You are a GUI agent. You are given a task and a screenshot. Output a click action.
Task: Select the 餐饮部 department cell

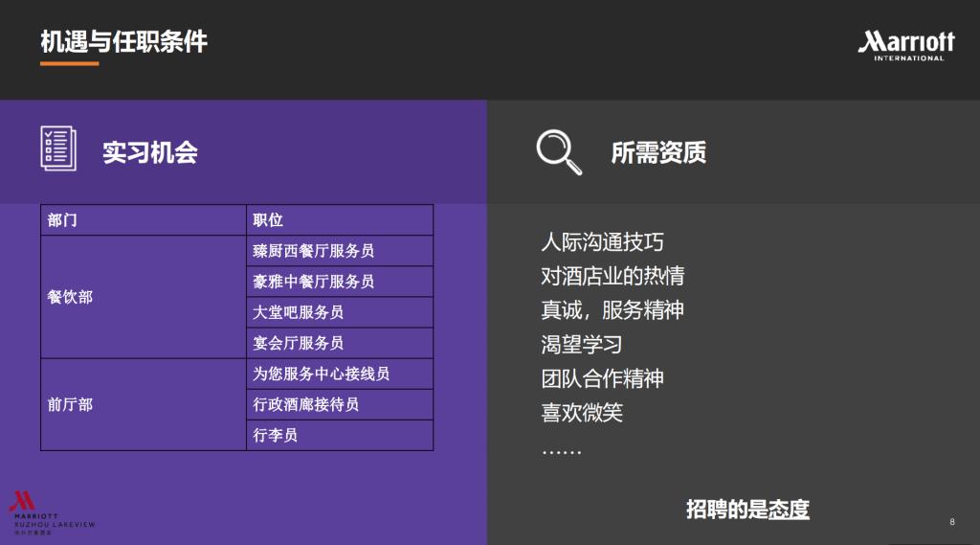[x=143, y=297]
